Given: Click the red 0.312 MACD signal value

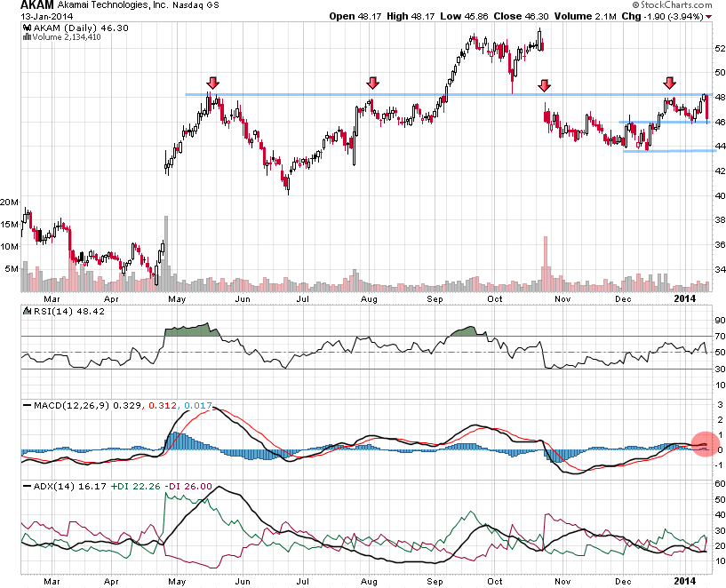Looking at the screenshot, I should click(x=163, y=406).
